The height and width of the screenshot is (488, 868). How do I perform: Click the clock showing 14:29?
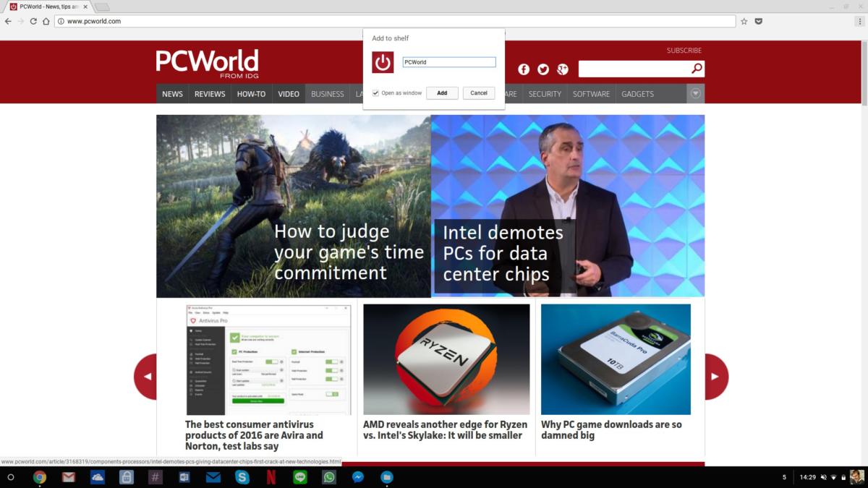point(807,477)
